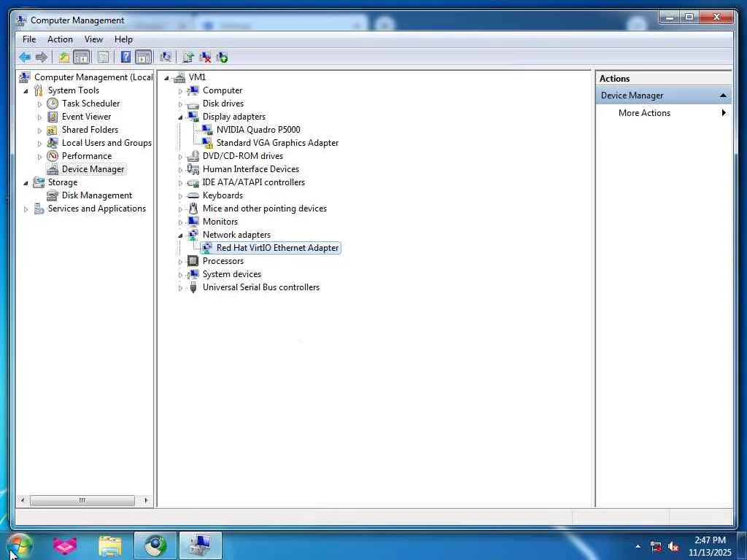Viewport: 747px width, 560px height.
Task: Click the console tree scrollbar right arrow
Action: pyautogui.click(x=146, y=500)
